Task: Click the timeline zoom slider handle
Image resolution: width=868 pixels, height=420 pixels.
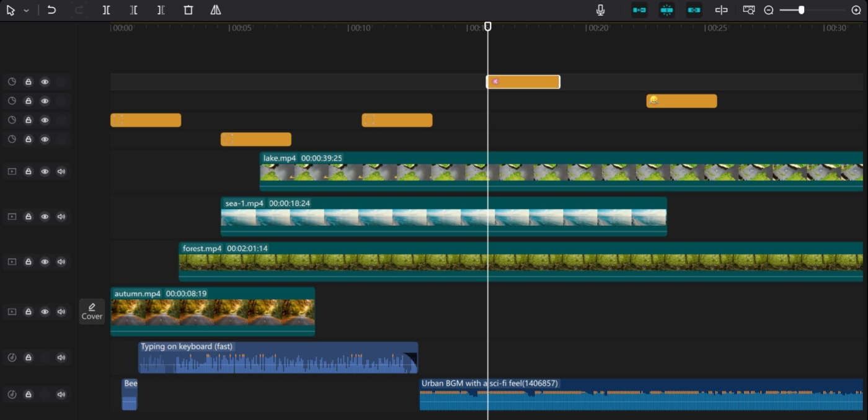Action: coord(801,10)
